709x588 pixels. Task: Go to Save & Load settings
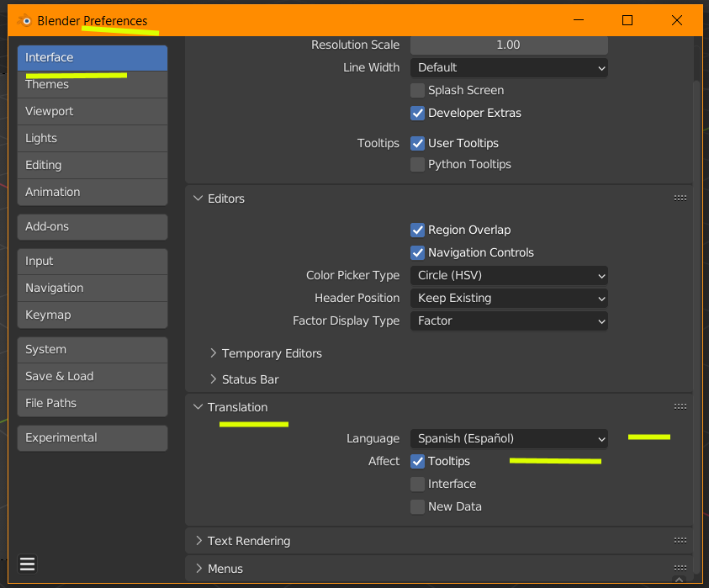tap(92, 376)
